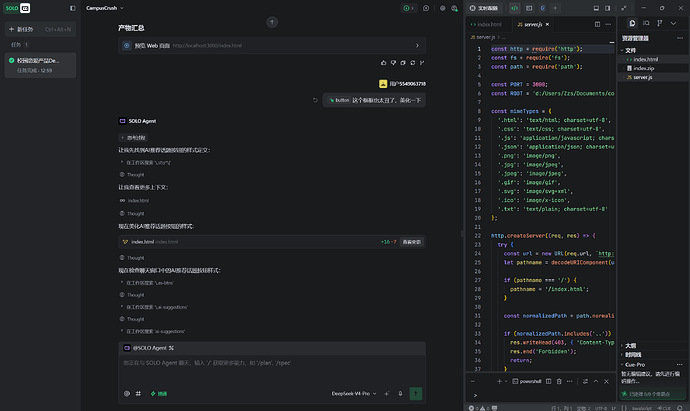The width and height of the screenshot is (690, 411).
Task: Switch to the index.html editor tab
Action: tap(487, 24)
